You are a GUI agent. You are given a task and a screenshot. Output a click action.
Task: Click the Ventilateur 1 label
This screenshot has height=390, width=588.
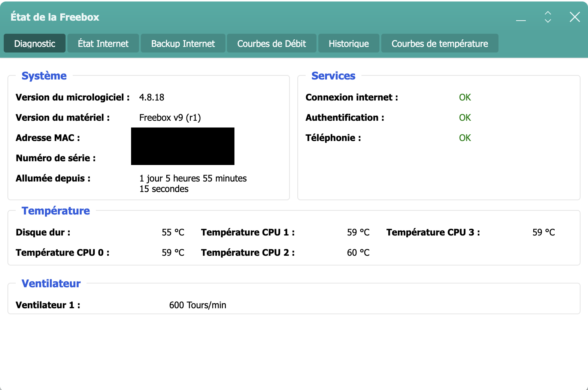coord(48,305)
